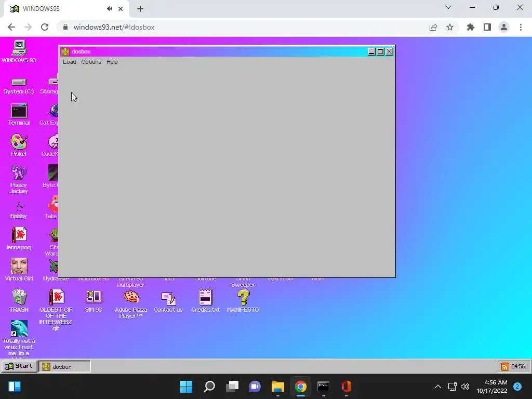Select the Piskel paint palette icon

[x=19, y=145]
